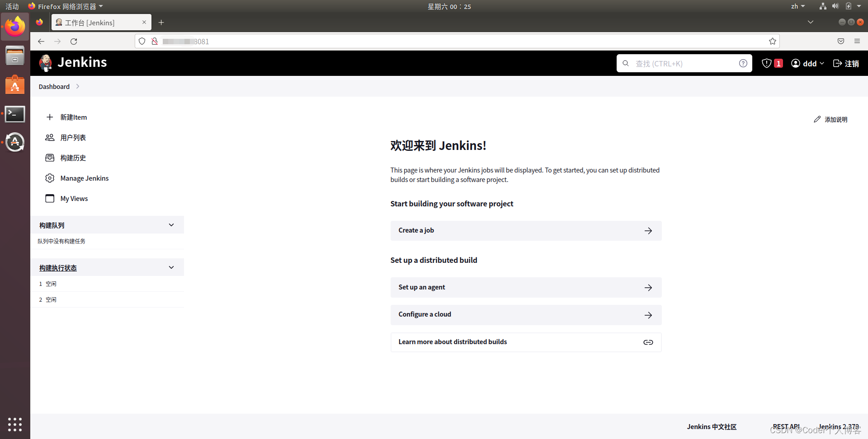868x439 pixels.
Task: Click the volume icon in top bar
Action: (835, 6)
